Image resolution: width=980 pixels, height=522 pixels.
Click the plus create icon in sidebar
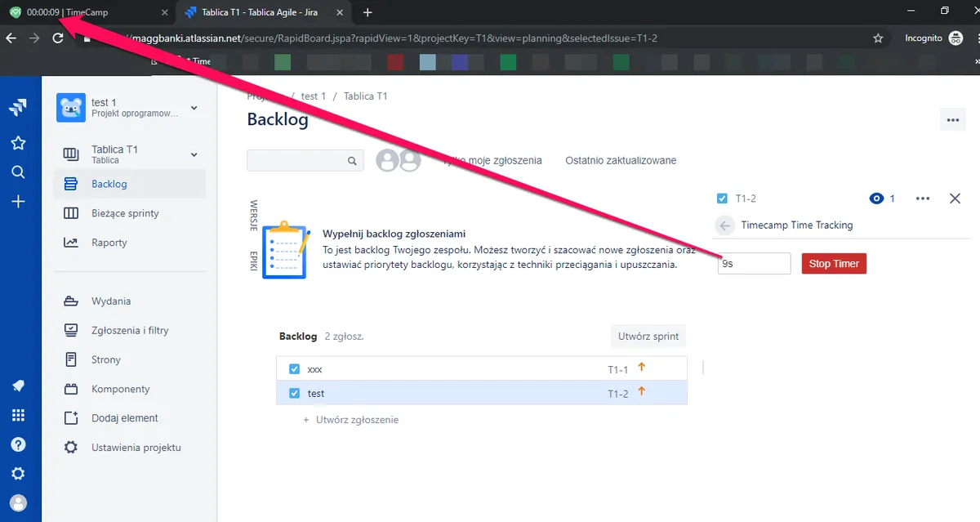(18, 202)
